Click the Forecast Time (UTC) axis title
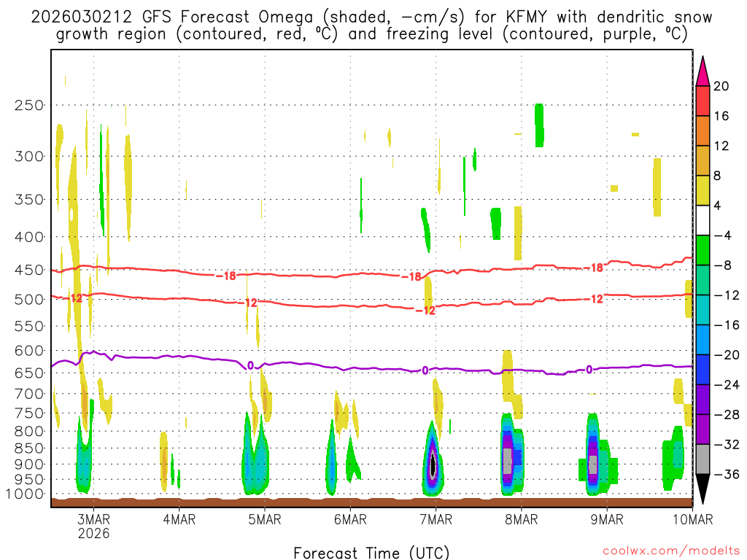Screen dimensions: 747x560 point(371,552)
